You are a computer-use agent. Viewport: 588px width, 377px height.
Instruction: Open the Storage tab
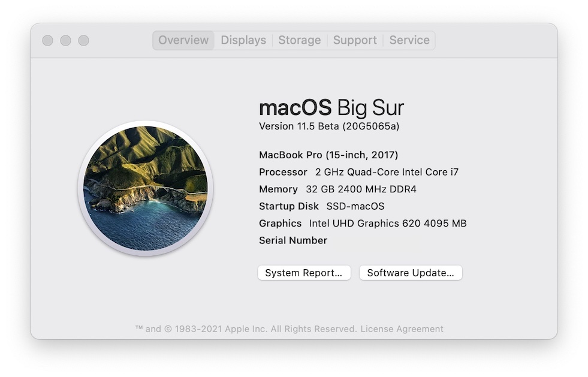(x=299, y=40)
